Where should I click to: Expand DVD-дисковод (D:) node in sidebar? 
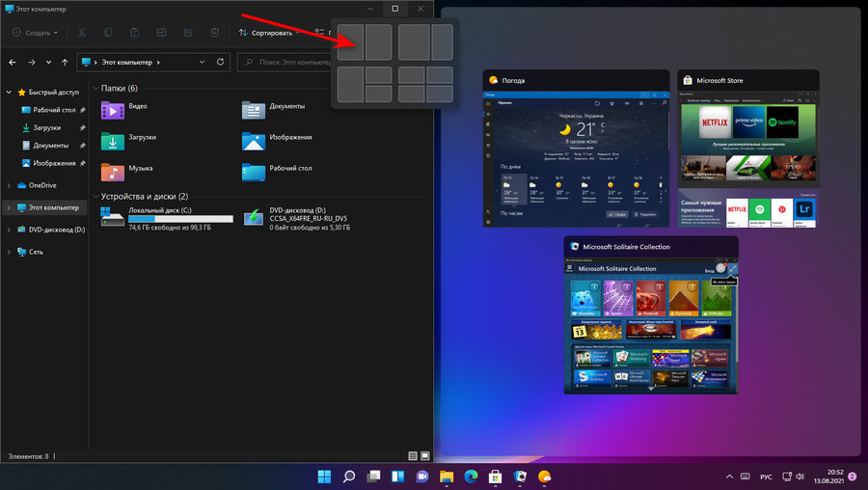(9, 230)
